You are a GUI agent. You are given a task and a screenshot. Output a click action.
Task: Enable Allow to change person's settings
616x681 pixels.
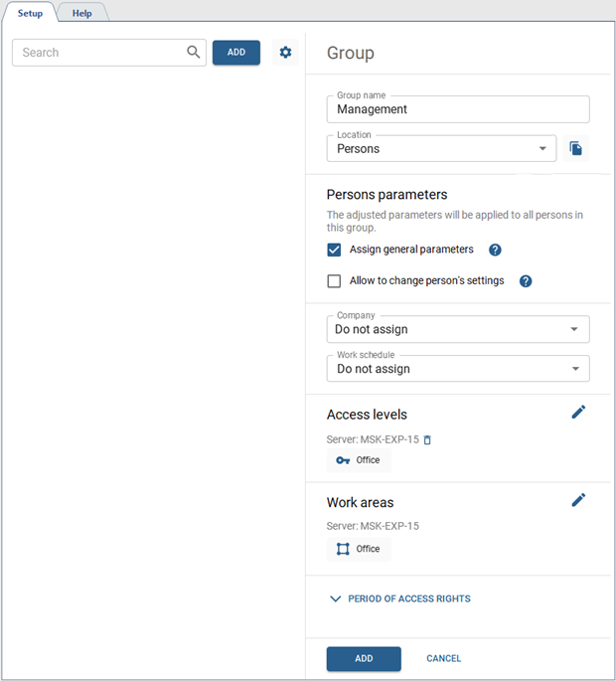[x=335, y=281]
